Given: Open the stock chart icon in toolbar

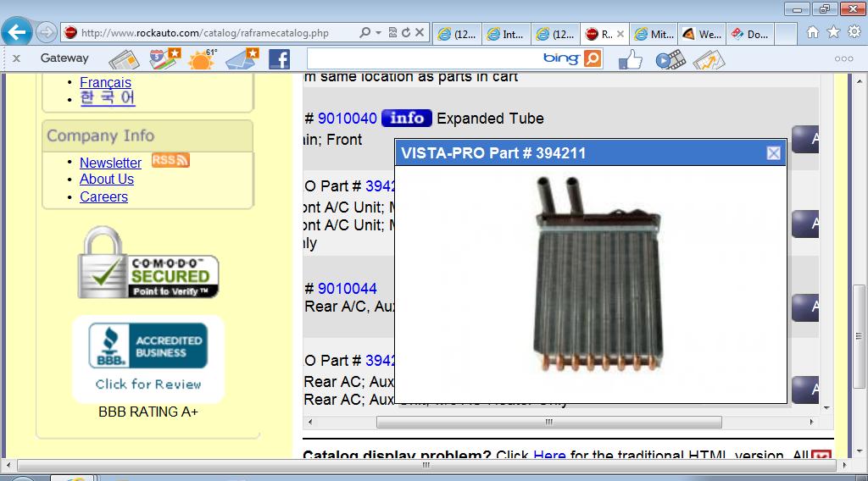Looking at the screenshot, I should tap(709, 60).
